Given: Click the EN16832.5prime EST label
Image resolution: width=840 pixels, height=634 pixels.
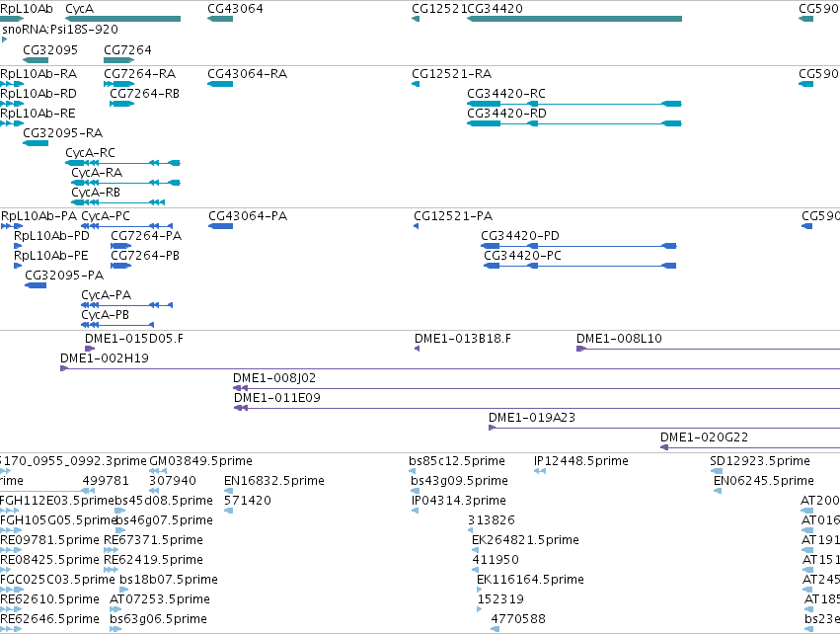Looking at the screenshot, I should (274, 481).
